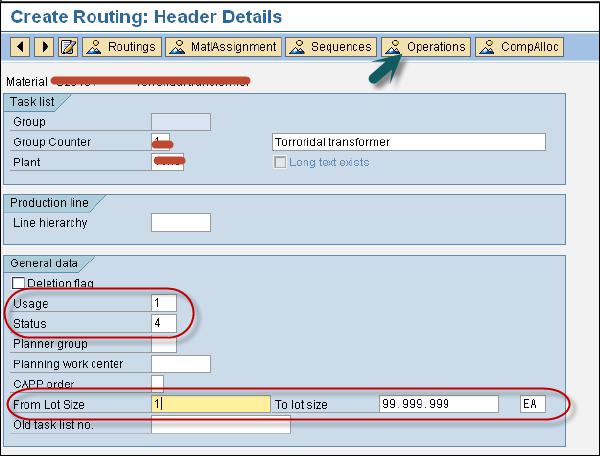Focus the Group input field
600x456 pixels.
181,122
